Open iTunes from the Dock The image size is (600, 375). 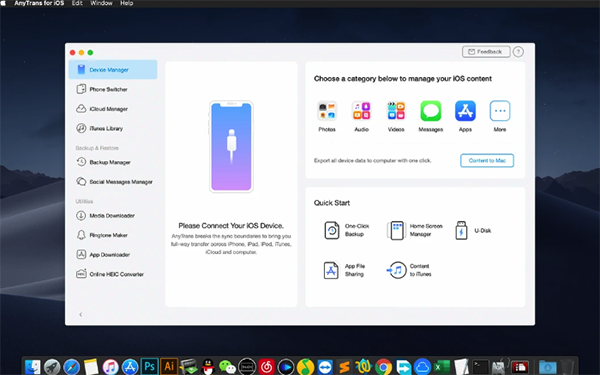111,367
